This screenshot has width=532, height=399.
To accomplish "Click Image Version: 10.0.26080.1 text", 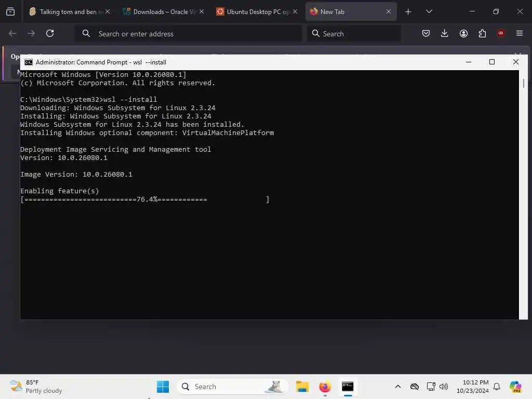I will click(76, 175).
